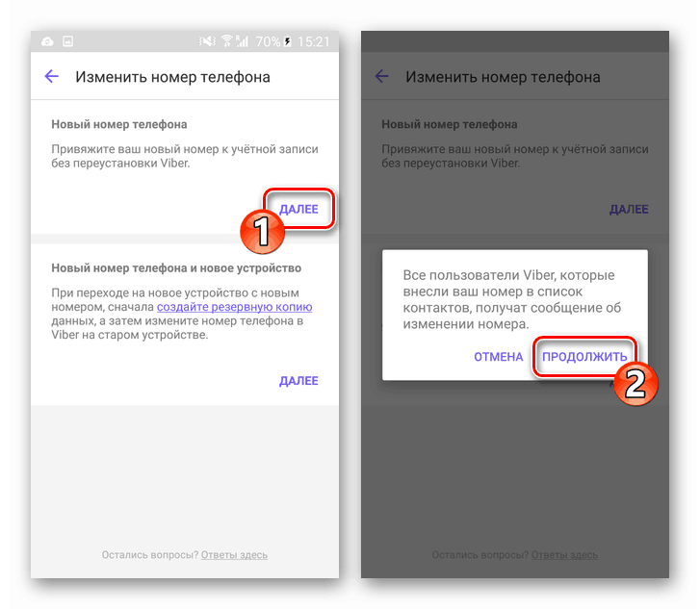The height and width of the screenshot is (609, 700).
Task: Tap ДАЛЕЕ under Новый номер телефона
Action: [298, 209]
